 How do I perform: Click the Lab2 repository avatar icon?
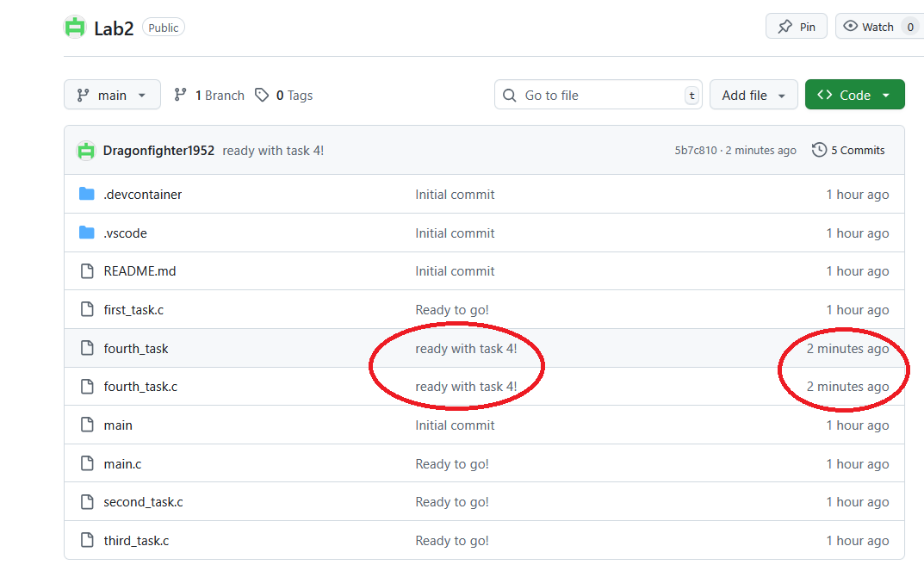(75, 27)
